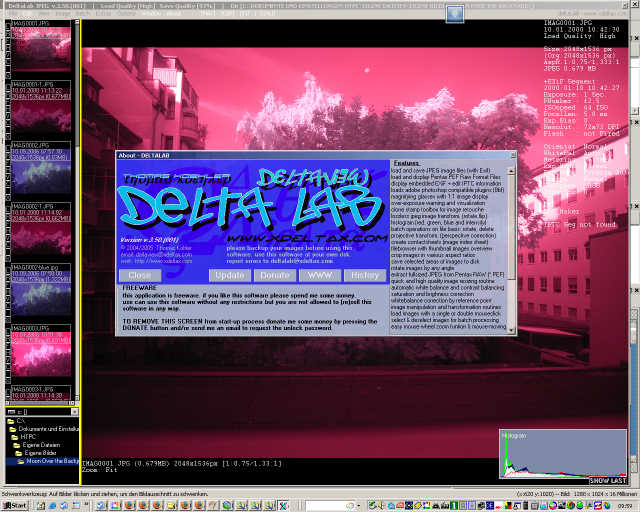Click thumbnail strip scrollbar top button

coord(76,23)
